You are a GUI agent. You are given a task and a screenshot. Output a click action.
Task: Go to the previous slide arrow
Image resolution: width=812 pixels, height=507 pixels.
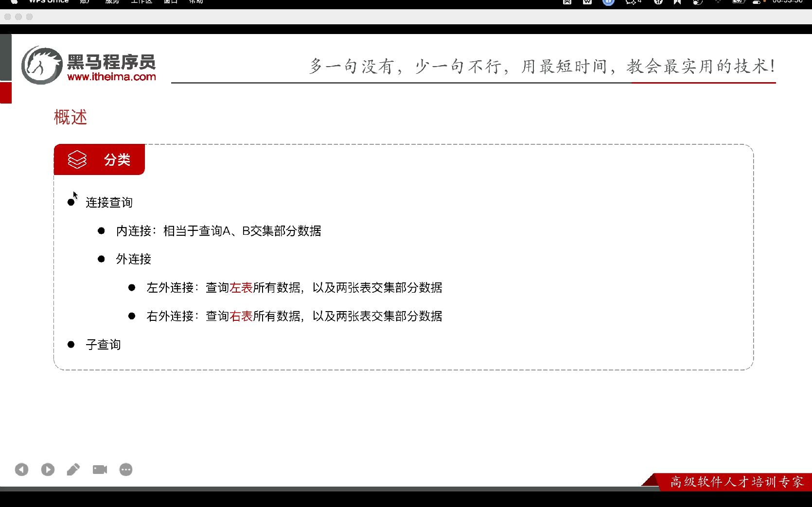pyautogui.click(x=21, y=470)
